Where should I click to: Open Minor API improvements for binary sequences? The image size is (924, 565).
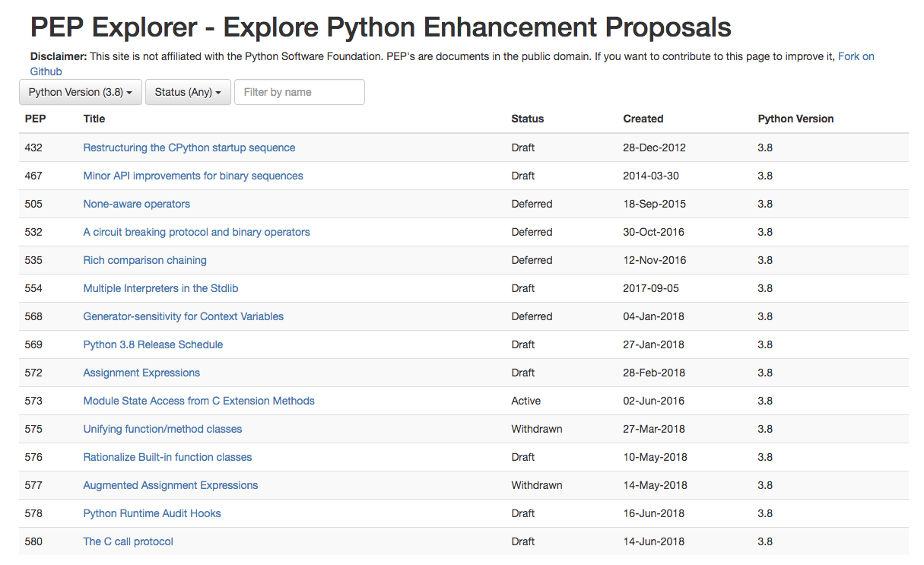point(192,176)
